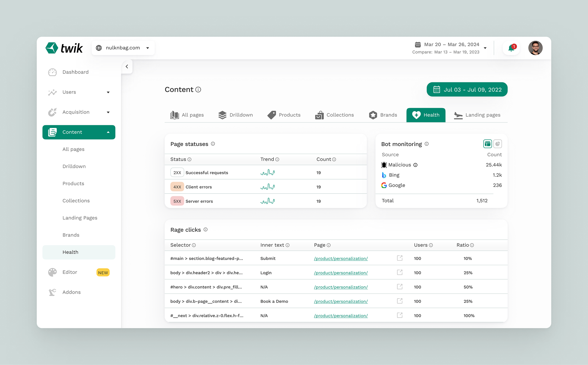The image size is (588, 365).
Task: Open /product/personalization/ link in Submit row
Action: (x=341, y=258)
